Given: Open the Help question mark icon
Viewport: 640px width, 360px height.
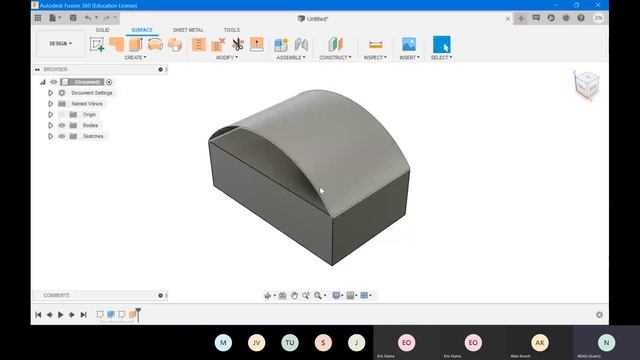Looking at the screenshot, I should [x=581, y=18].
